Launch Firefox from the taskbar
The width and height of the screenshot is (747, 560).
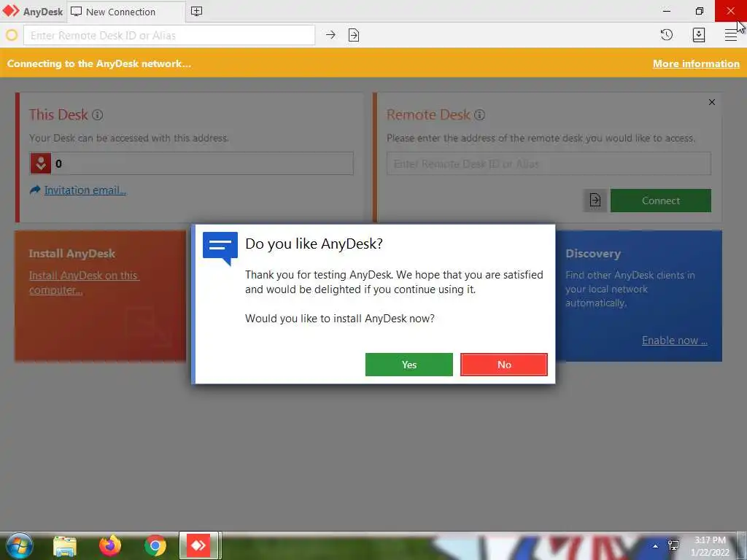click(x=110, y=545)
